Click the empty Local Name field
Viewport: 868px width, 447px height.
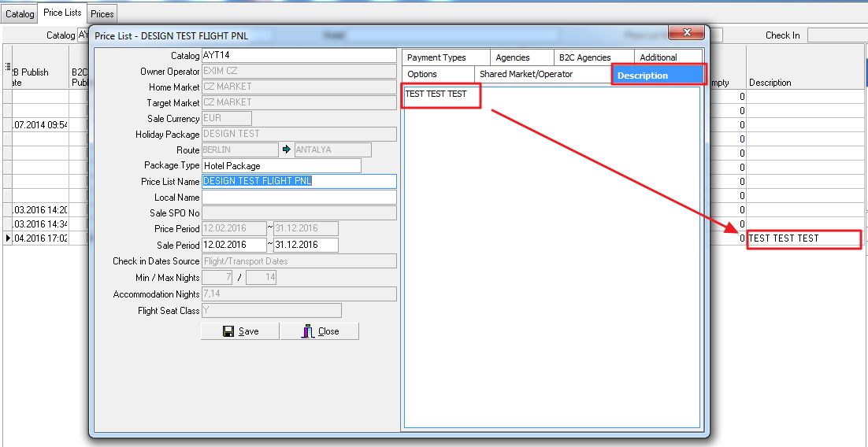[x=299, y=198]
